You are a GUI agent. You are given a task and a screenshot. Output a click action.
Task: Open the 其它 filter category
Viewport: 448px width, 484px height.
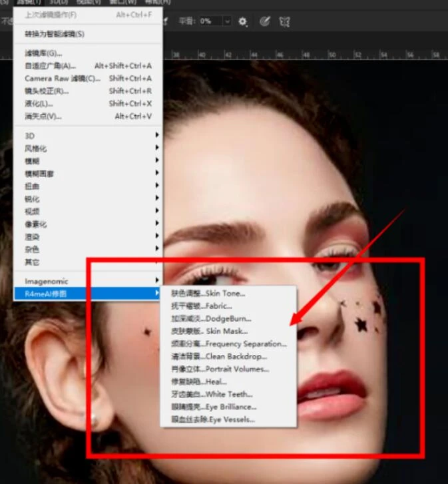pyautogui.click(x=32, y=262)
